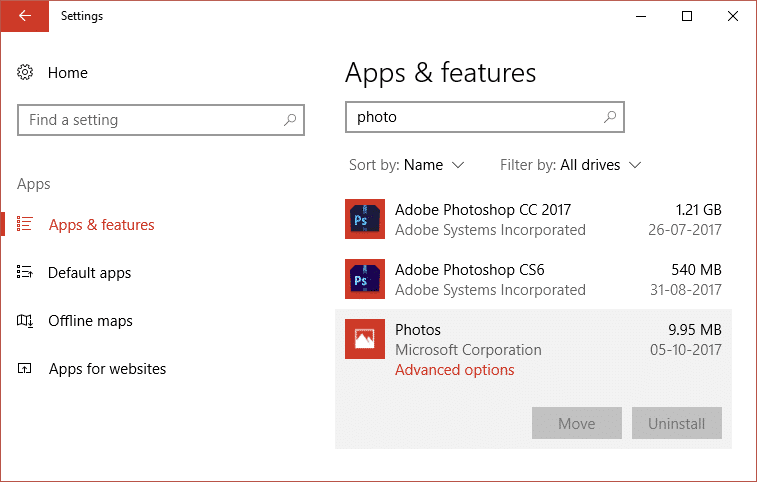Viewport: 757px width, 482px height.
Task: Open the Sort by Name dropdown
Action: tap(407, 165)
